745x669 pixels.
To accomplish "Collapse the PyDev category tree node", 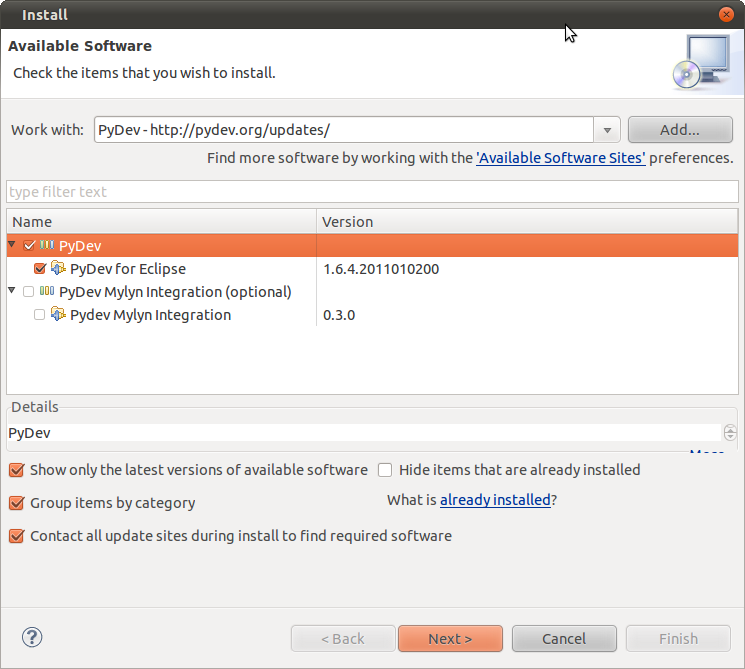I will point(12,244).
